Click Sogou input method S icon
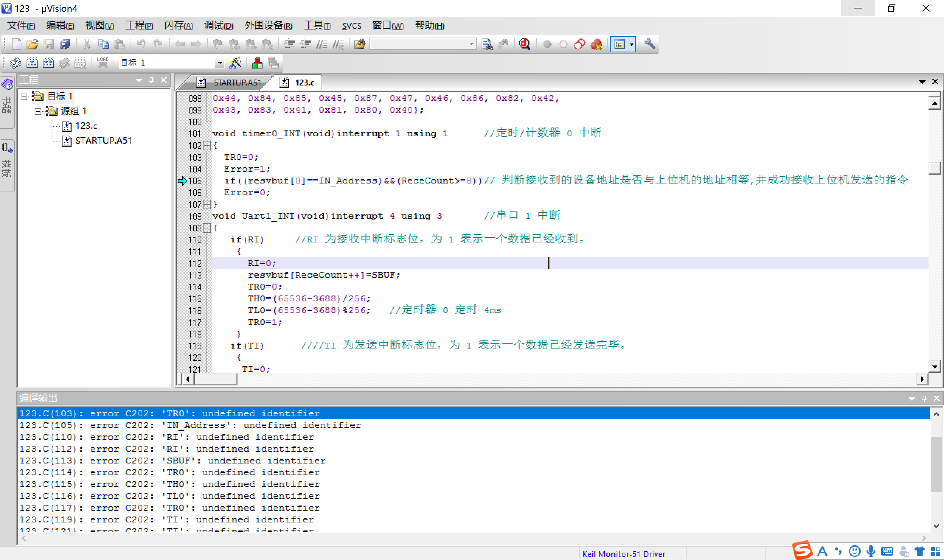This screenshot has width=944, height=560. (802, 550)
